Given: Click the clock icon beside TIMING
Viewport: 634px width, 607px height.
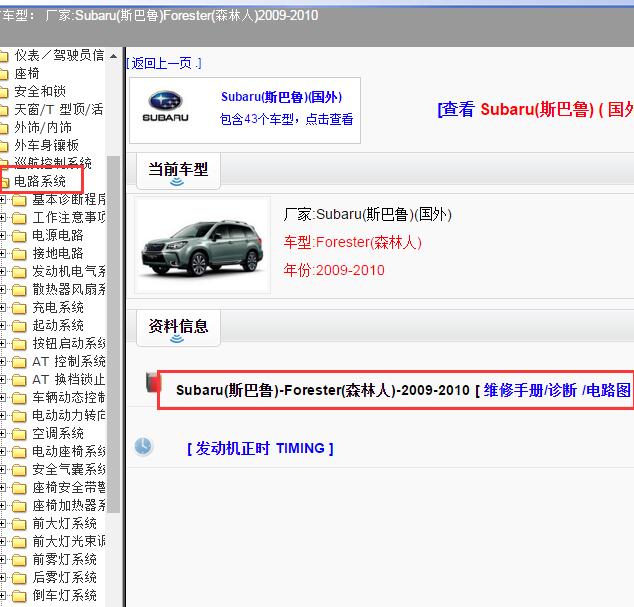Looking at the screenshot, I should click(143, 446).
